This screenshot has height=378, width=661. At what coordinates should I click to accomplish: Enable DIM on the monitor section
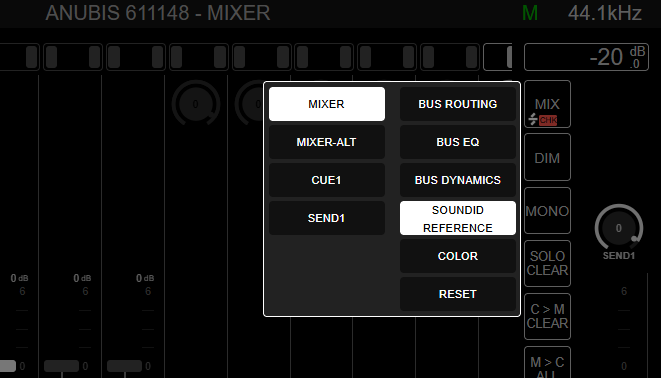(547, 157)
